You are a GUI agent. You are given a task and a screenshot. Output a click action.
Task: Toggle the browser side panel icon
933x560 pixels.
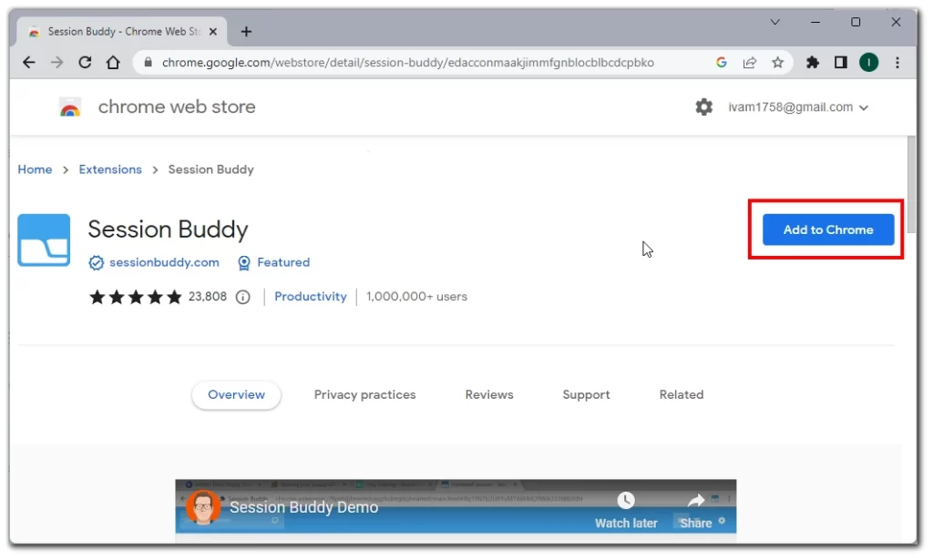841,63
